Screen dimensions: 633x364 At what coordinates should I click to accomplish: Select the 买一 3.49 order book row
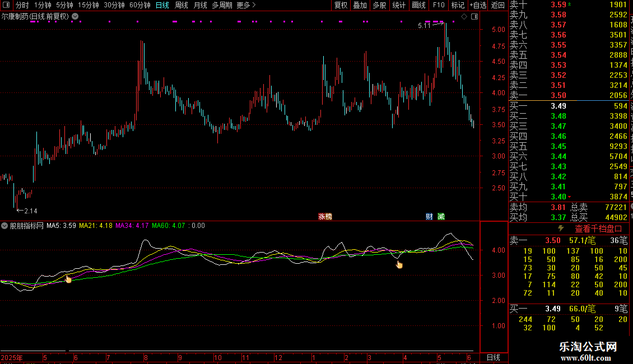(569, 106)
